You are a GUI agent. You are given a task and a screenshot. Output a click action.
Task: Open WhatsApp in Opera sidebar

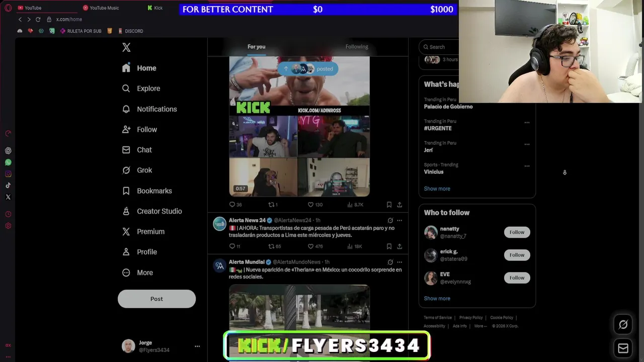(8, 162)
